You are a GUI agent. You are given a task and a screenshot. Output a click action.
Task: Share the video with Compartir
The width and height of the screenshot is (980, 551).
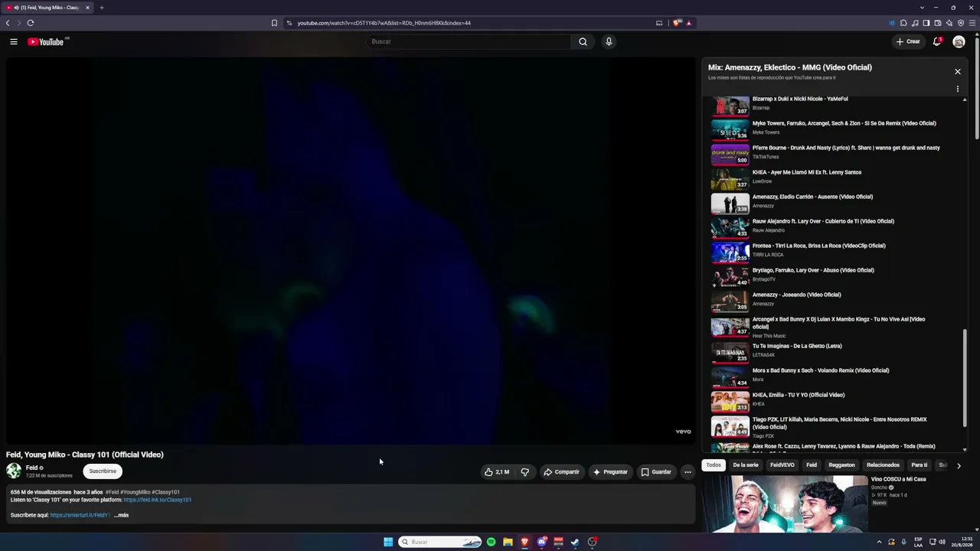[561, 472]
